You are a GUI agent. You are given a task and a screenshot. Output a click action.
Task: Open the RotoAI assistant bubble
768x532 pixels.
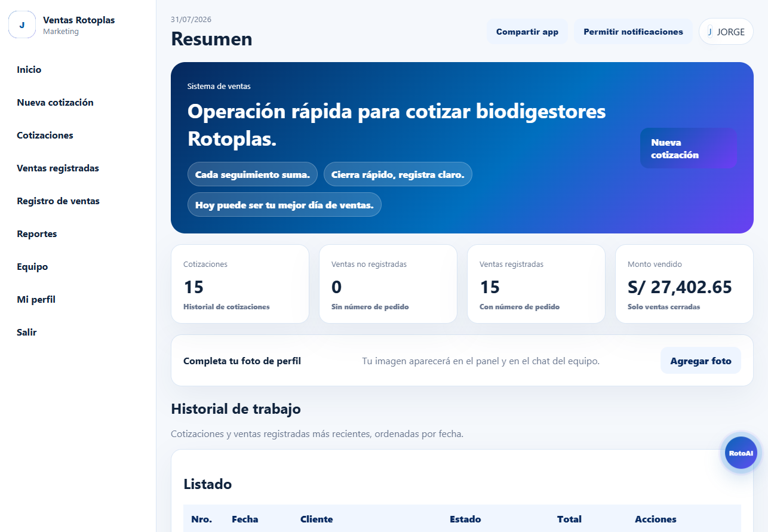[741, 453]
